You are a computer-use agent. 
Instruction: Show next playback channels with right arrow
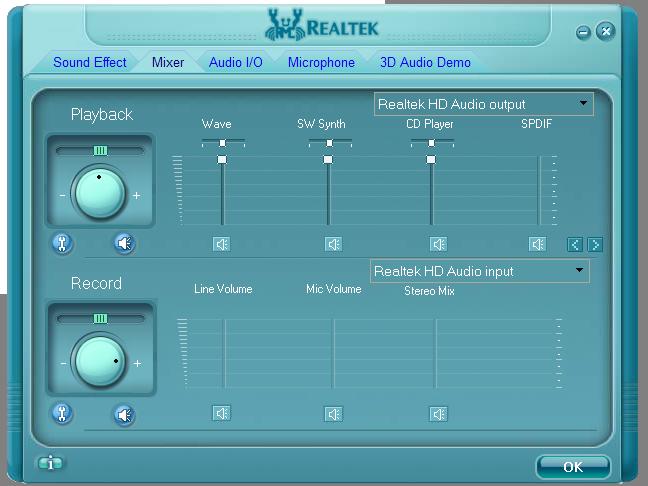pyautogui.click(x=595, y=245)
